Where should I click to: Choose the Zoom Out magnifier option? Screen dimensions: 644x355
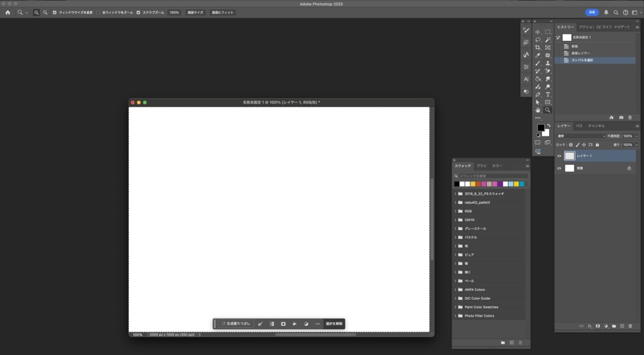tap(45, 13)
